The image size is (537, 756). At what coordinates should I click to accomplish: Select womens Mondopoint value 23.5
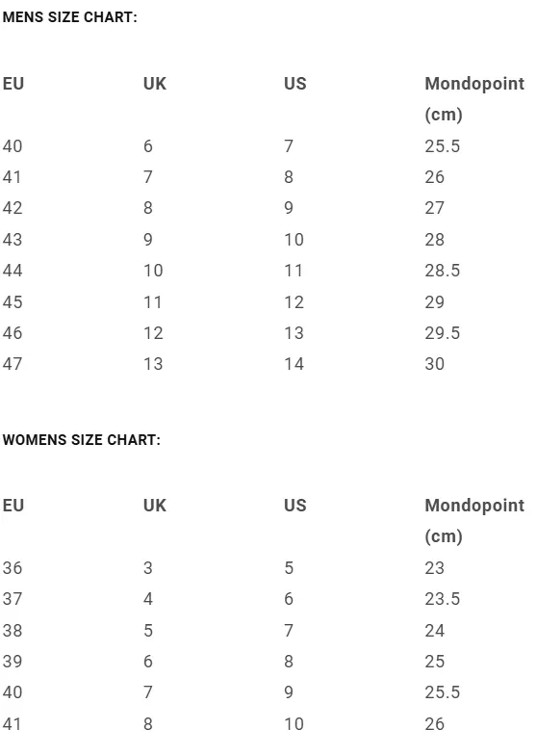[442, 599]
